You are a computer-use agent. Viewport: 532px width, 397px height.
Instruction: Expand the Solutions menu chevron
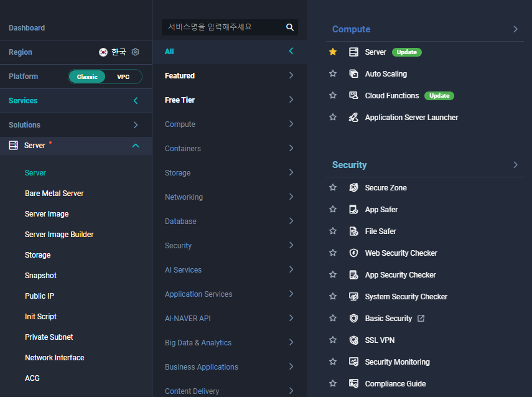(x=136, y=125)
